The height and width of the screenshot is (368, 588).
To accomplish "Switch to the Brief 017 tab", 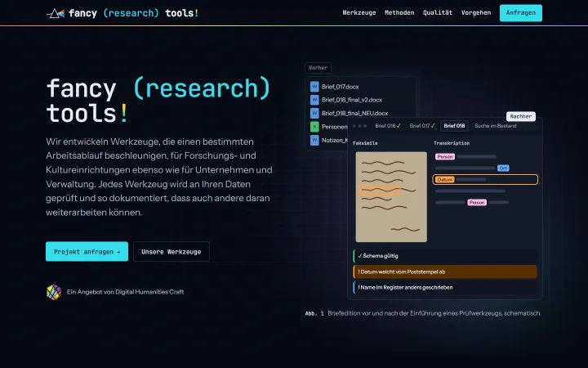I will point(422,126).
